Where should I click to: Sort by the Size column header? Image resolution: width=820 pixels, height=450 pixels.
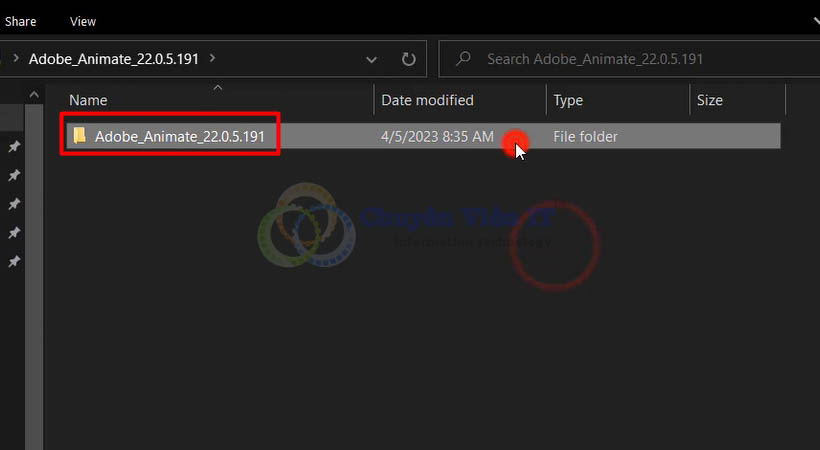(x=710, y=100)
